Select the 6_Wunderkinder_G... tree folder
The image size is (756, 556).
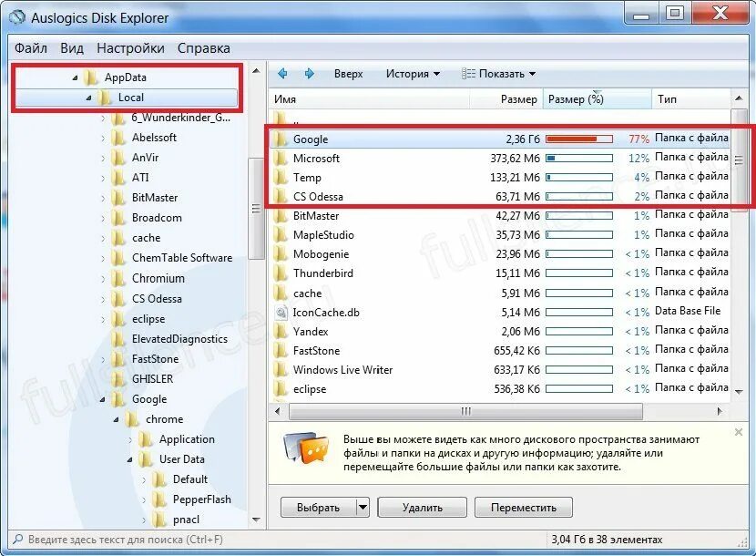click(181, 118)
